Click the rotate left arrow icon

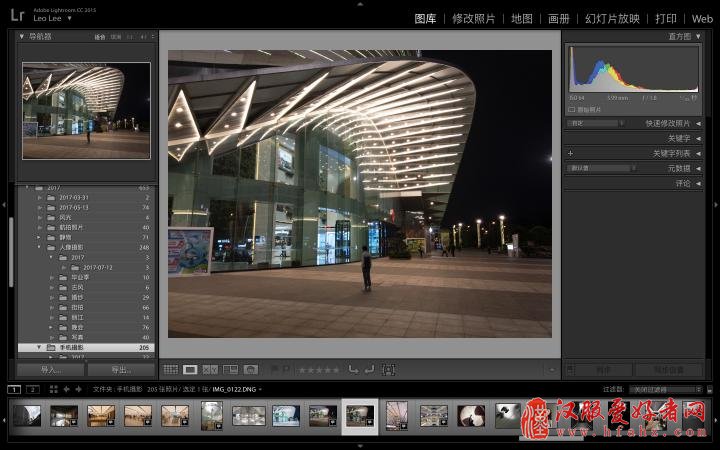point(353,370)
